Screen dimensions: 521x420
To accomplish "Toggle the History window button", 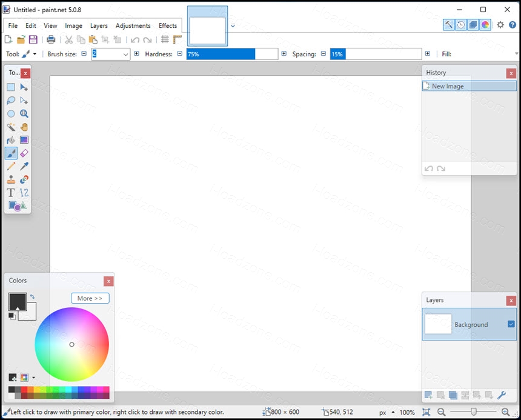I will coord(461,25).
